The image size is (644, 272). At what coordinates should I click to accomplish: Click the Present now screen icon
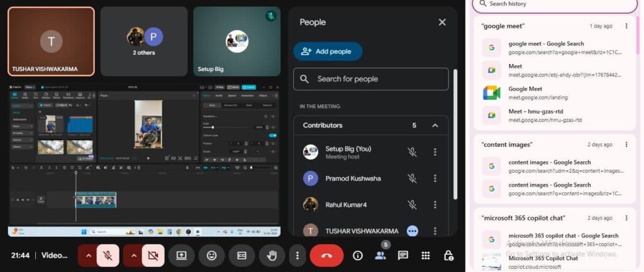(182, 256)
